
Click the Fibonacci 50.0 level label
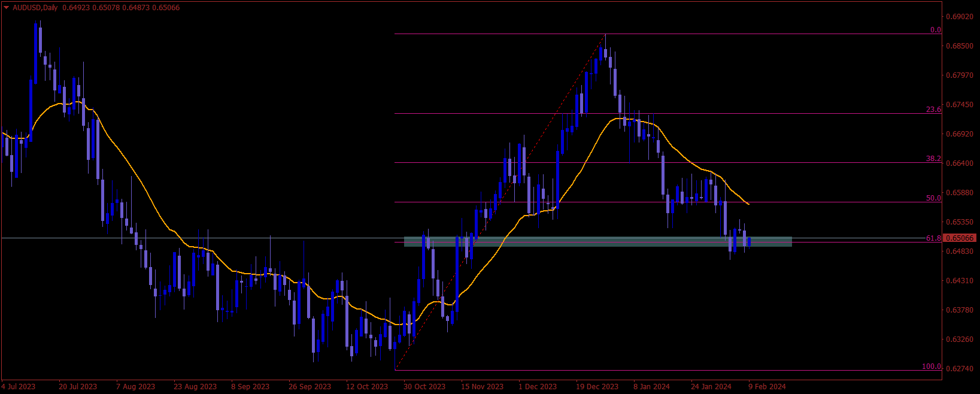[933, 198]
